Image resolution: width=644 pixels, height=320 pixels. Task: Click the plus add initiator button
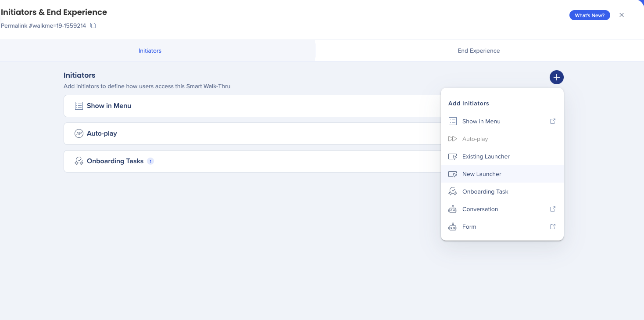coord(556,77)
